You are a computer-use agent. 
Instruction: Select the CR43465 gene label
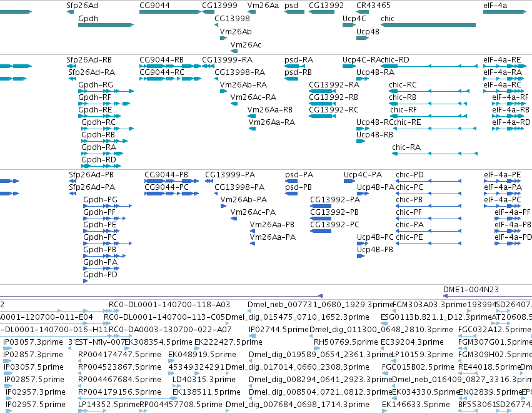coord(373,6)
